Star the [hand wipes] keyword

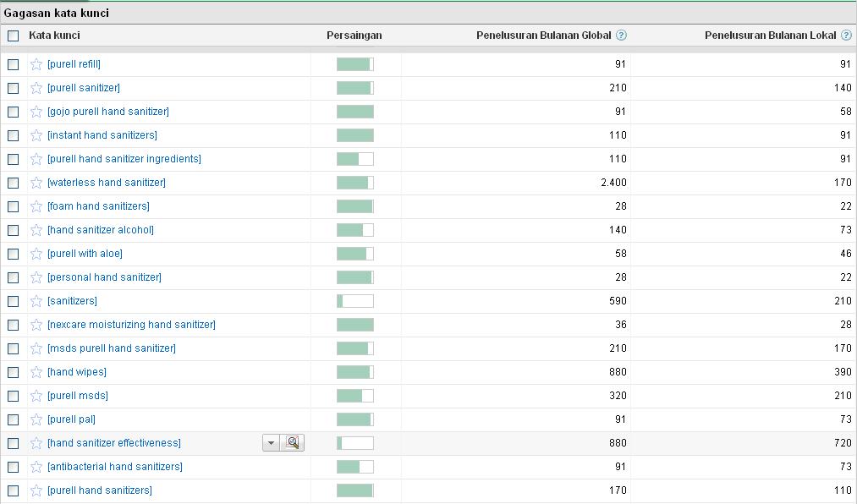[36, 372]
